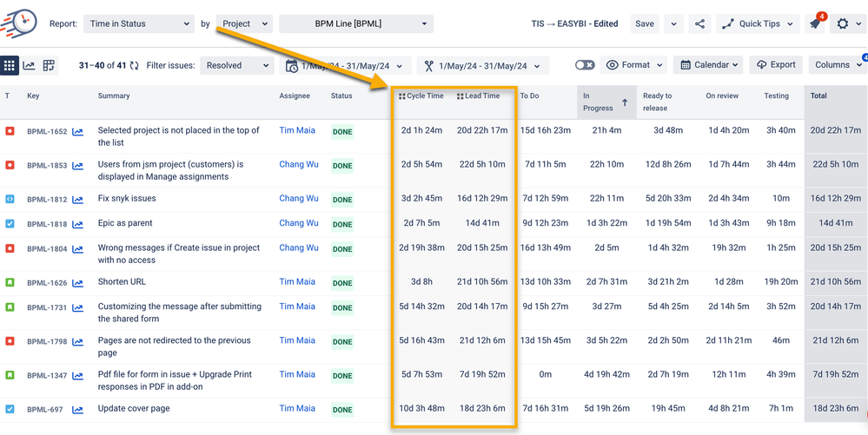The width and height of the screenshot is (868, 435).
Task: Open the clock date range picker
Action: click(x=346, y=66)
